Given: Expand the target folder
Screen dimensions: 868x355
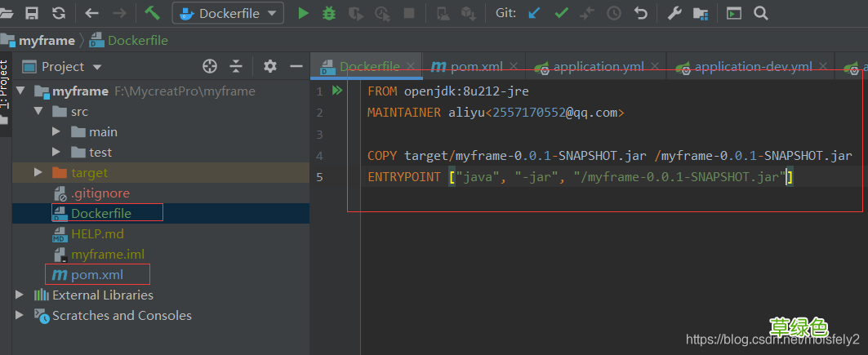Looking at the screenshot, I should coord(38,172).
